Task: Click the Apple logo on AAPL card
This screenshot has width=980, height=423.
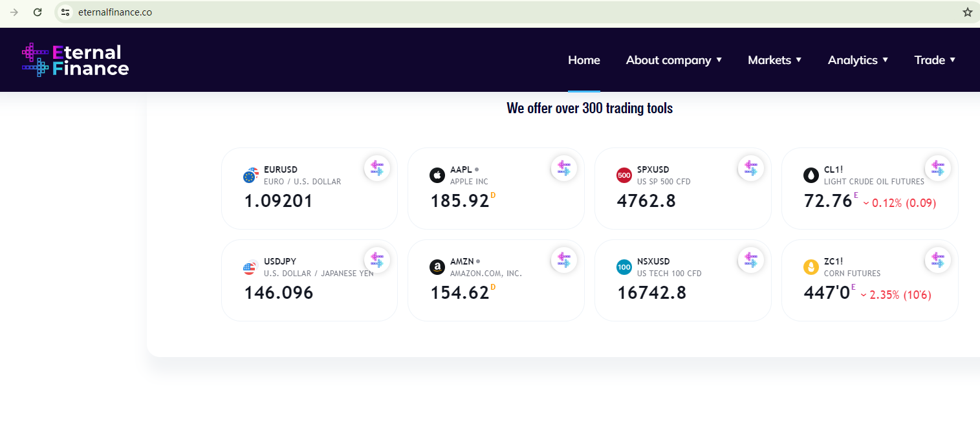Action: click(437, 175)
